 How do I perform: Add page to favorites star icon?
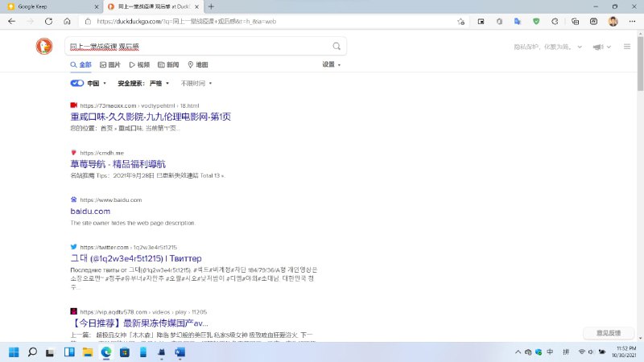(460, 22)
